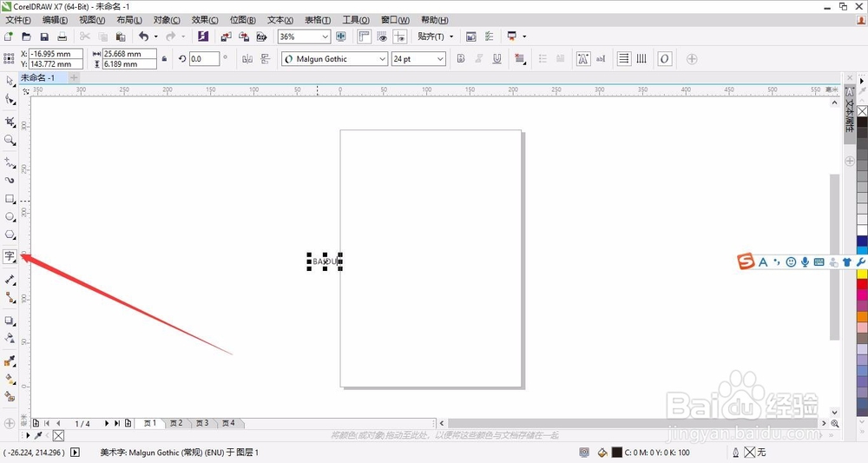Select the Zoom tool
The image size is (868, 463).
point(10,140)
